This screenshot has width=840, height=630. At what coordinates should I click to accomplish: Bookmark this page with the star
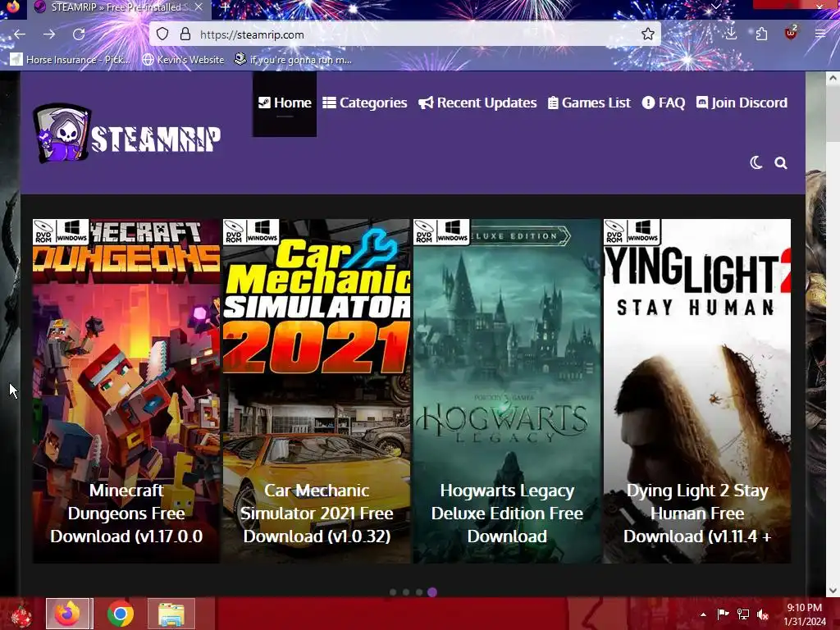tap(648, 34)
